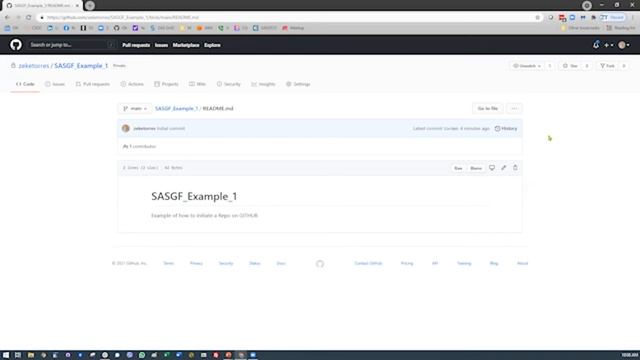
Task: Open Explore in the top header
Action: point(212,45)
